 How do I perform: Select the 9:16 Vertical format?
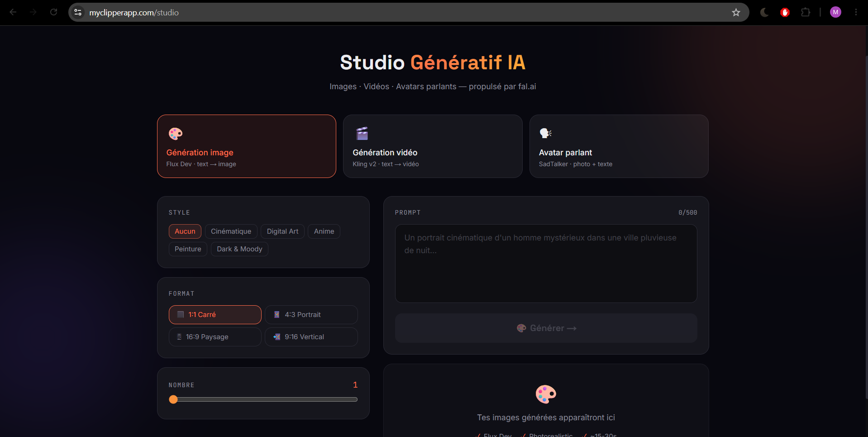[x=311, y=337]
